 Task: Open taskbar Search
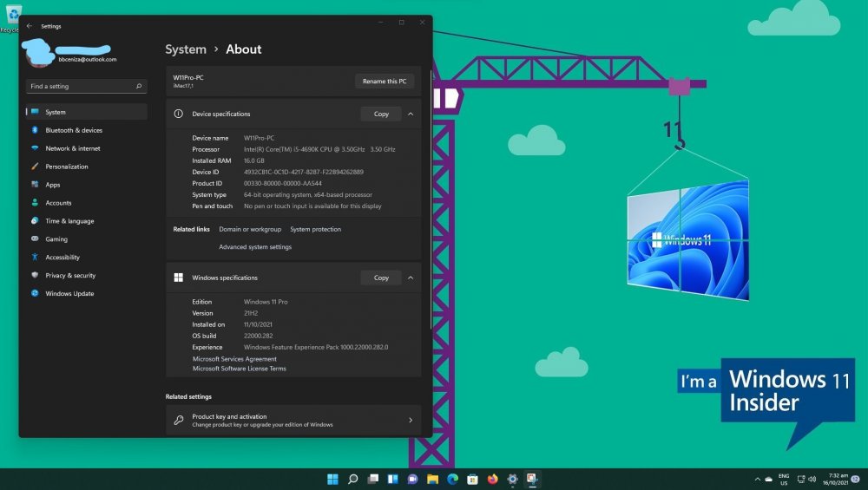tap(352, 479)
